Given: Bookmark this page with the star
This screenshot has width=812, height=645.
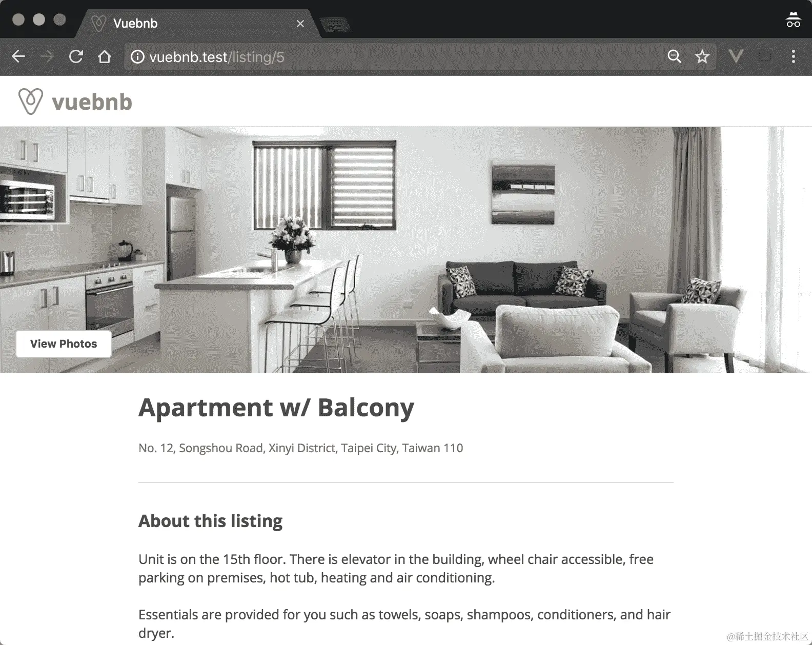Looking at the screenshot, I should 702,56.
